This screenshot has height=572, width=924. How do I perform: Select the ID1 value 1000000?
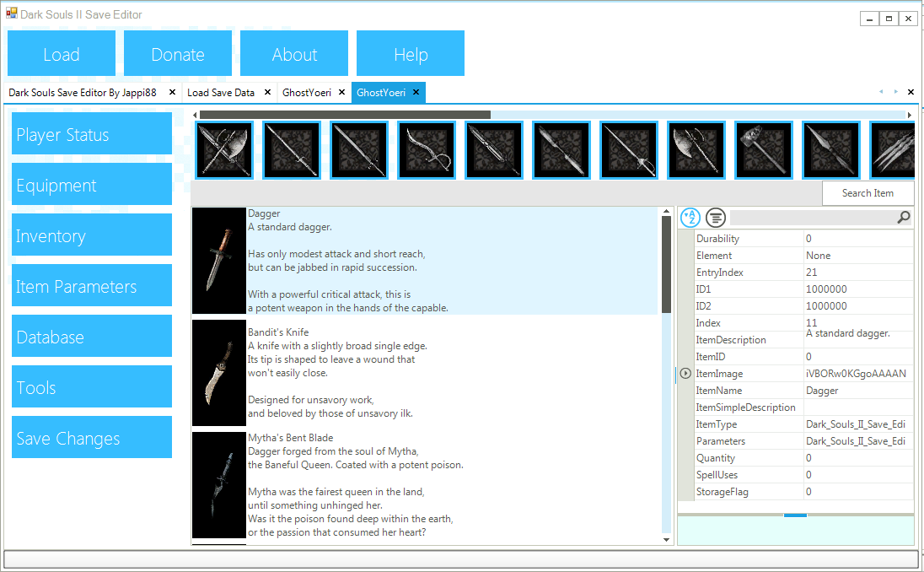(858, 289)
